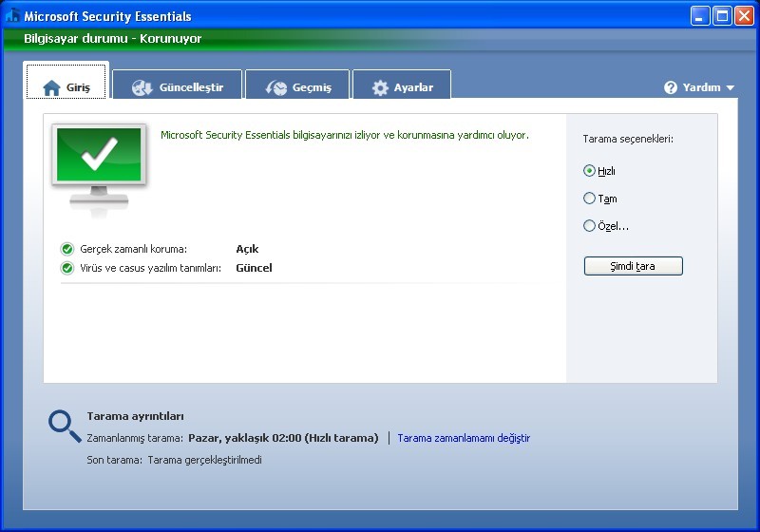760x532 pixels.
Task: Minimize the Security Essentials window
Action: click(700, 15)
